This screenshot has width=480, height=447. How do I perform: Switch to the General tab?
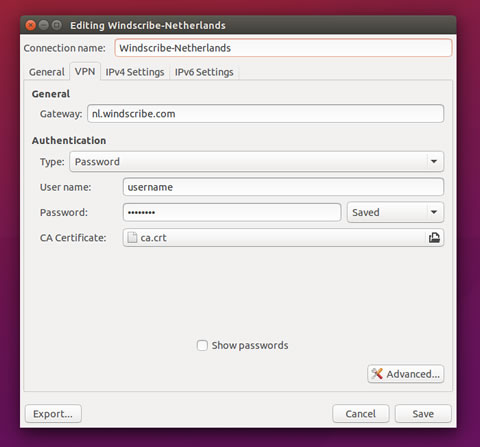tap(47, 72)
